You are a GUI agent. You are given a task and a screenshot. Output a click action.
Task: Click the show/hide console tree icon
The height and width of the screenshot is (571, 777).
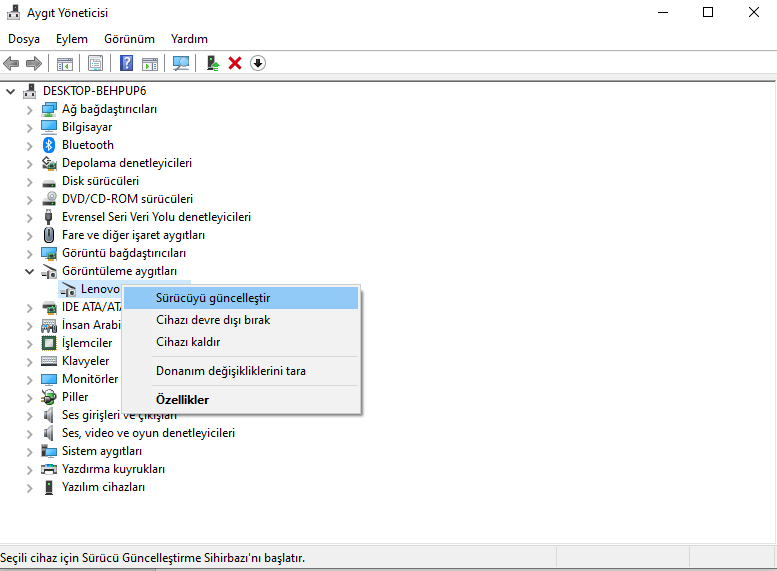tap(65, 63)
